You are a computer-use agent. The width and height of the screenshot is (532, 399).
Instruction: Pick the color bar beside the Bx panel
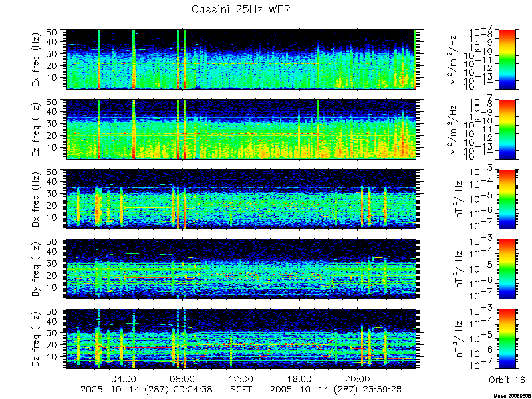coord(507,199)
